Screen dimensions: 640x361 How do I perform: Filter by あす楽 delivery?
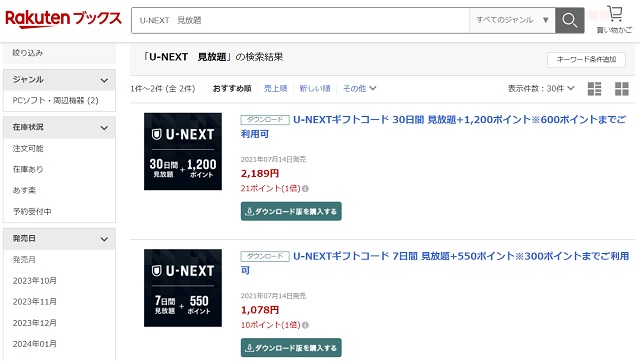(x=24, y=190)
